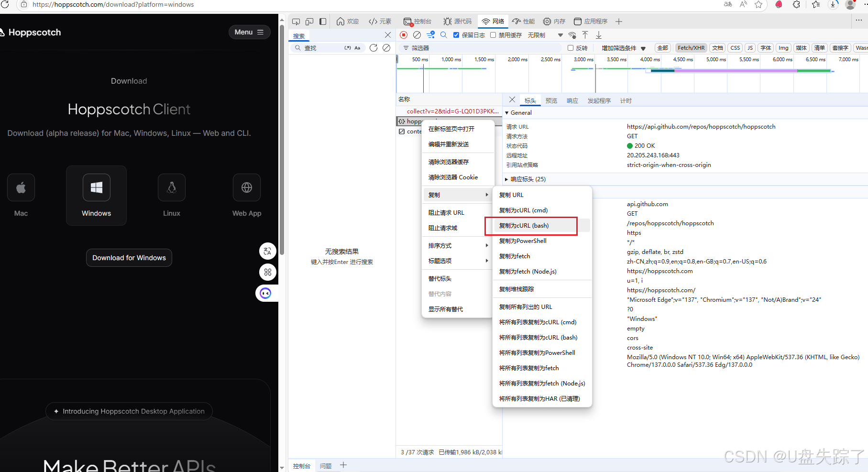Open browser extensions puzzle icon
Image resolution: width=868 pixels, height=472 pixels.
click(x=796, y=4)
